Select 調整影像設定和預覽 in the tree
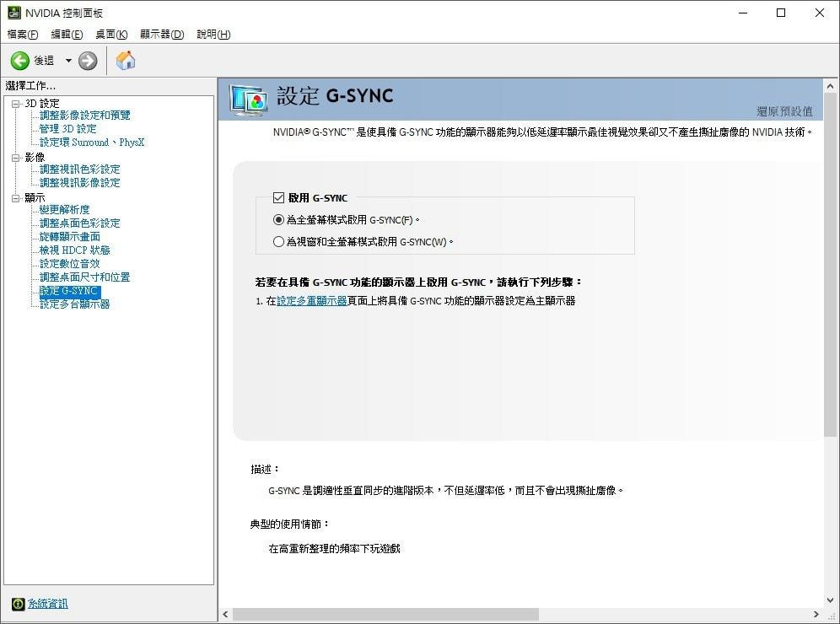The image size is (840, 624). [84, 116]
